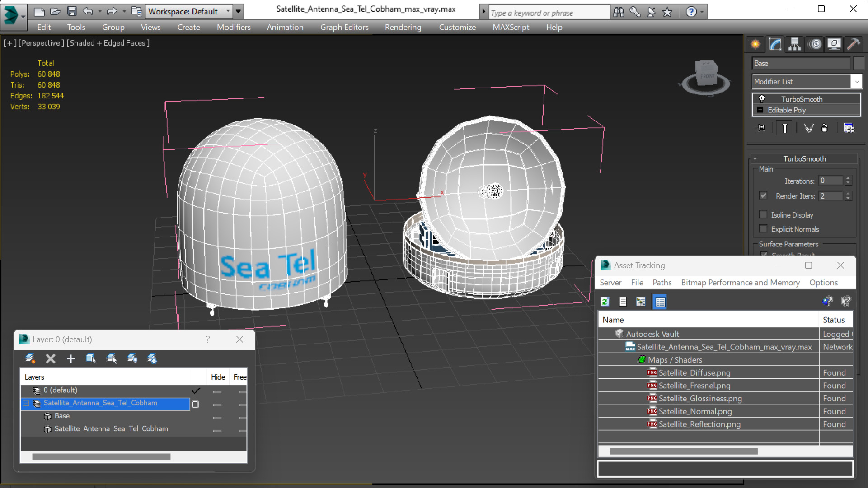Enable the Explicit Normals checkbox
The height and width of the screenshot is (488, 868).
coord(764,229)
